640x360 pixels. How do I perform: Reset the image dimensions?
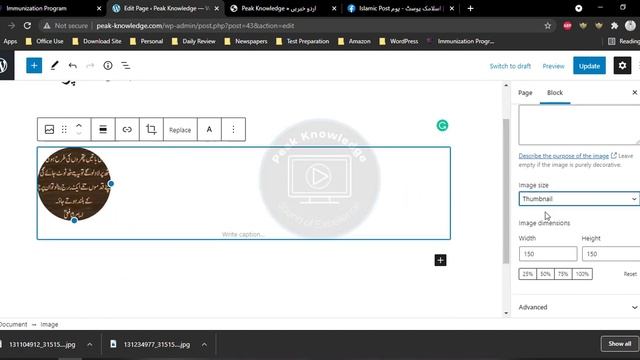630,274
